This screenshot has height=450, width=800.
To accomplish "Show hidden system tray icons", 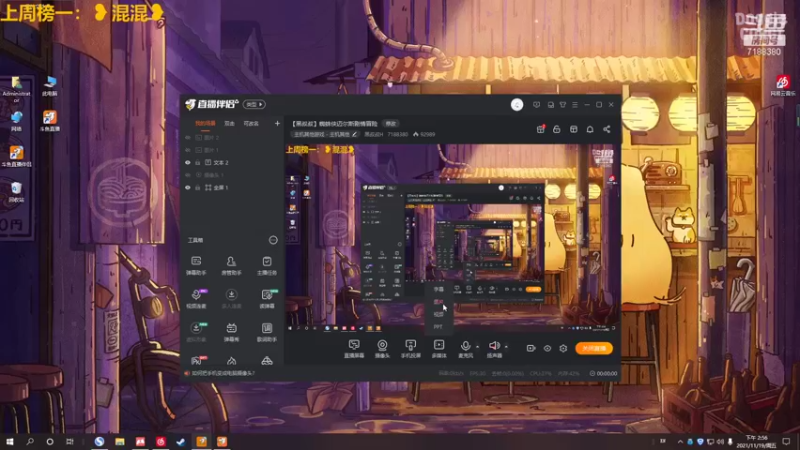I will point(680,441).
